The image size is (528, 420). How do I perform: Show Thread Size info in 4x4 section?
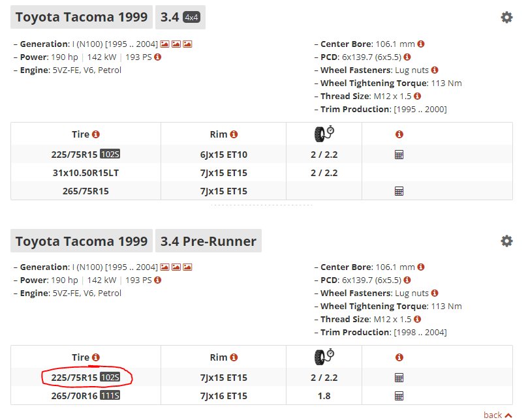coord(418,96)
